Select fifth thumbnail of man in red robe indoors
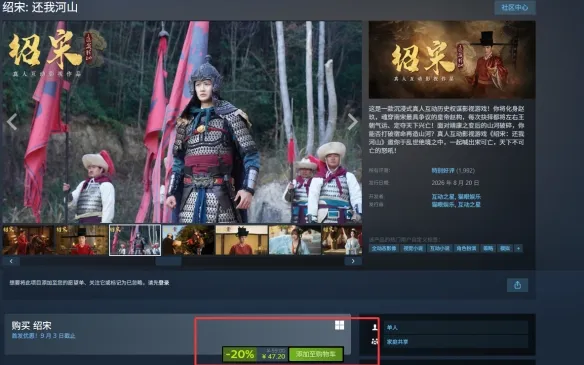 pos(242,240)
